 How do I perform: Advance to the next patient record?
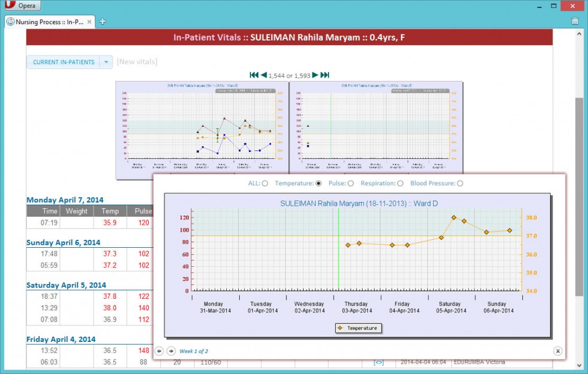coord(316,75)
